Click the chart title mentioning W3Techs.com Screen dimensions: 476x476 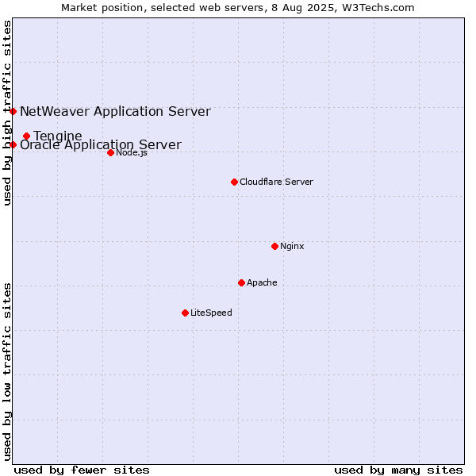tap(238, 8)
